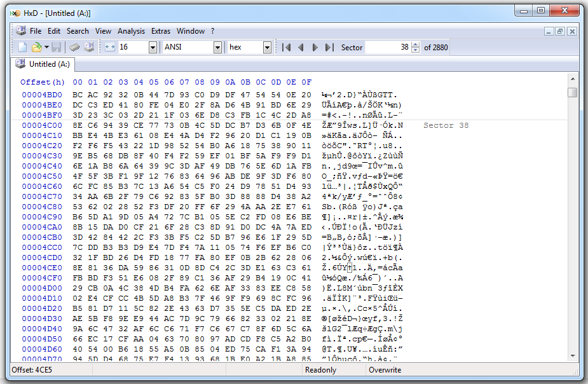Expand the arrow beside the Open folder icon

(x=46, y=47)
